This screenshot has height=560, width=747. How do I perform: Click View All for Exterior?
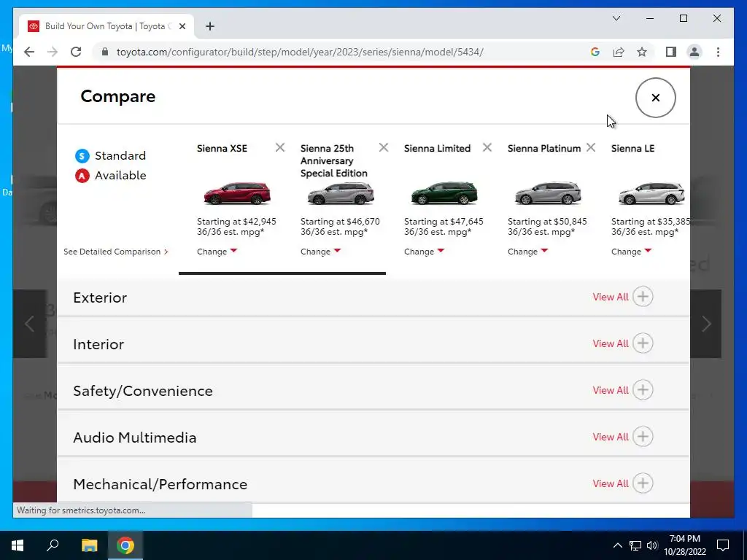(611, 297)
